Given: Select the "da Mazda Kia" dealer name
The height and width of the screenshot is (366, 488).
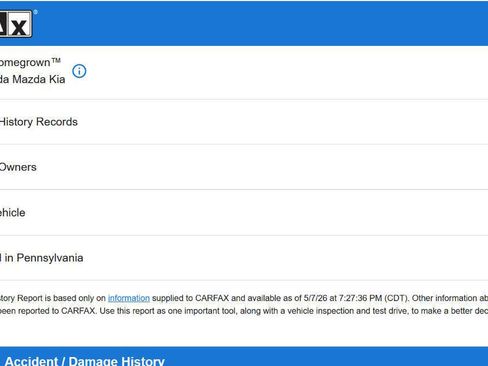Looking at the screenshot, I should (32, 79).
